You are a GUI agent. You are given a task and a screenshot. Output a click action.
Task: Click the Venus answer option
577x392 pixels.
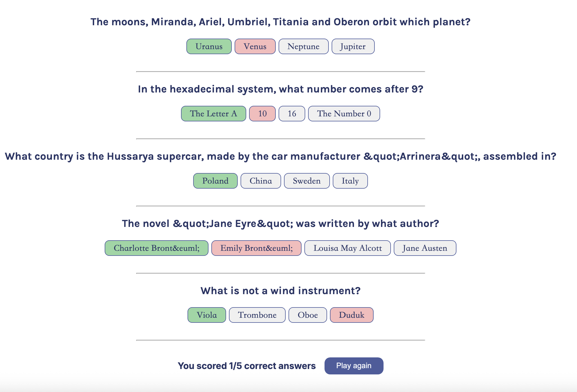point(254,46)
